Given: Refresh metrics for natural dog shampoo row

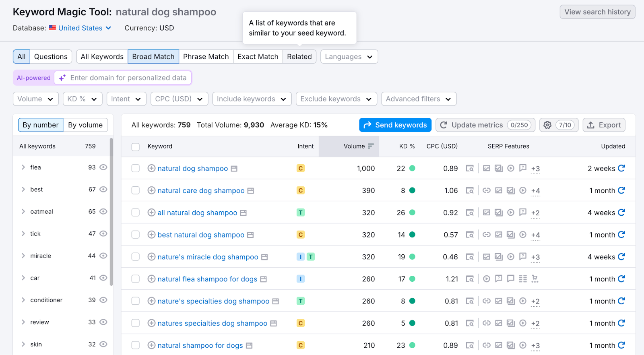Looking at the screenshot, I should tap(621, 168).
